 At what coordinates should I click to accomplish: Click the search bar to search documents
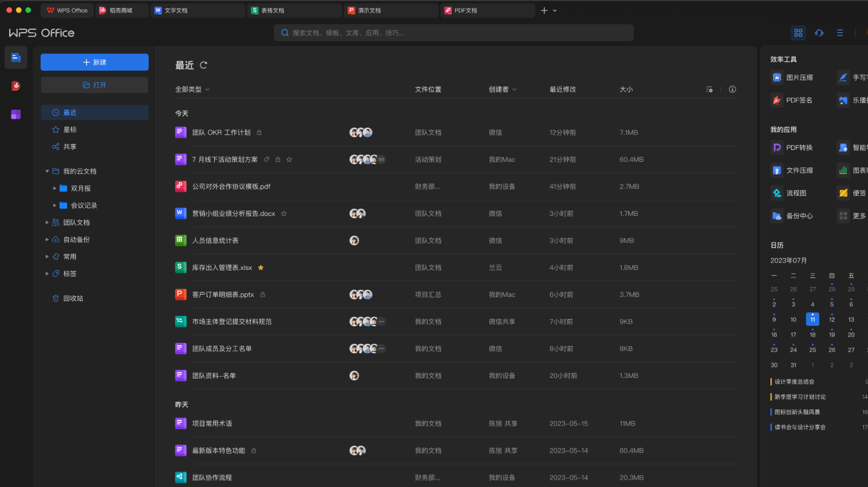point(454,33)
